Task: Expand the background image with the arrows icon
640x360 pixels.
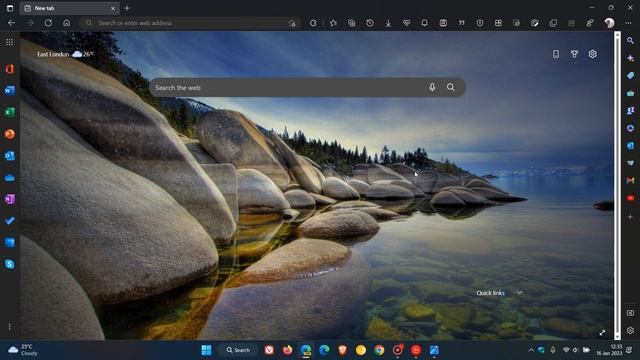Action: pos(602,333)
